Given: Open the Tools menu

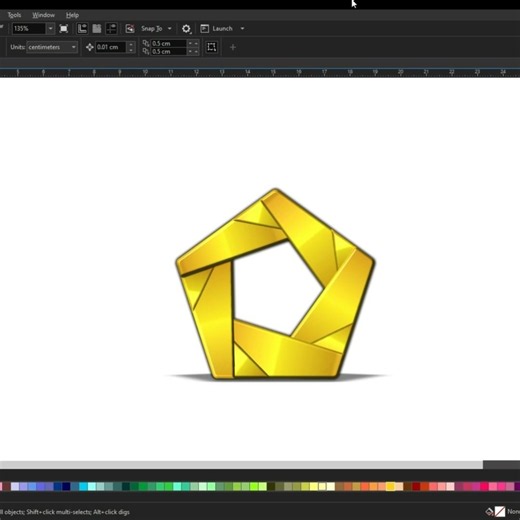Looking at the screenshot, I should coord(14,15).
